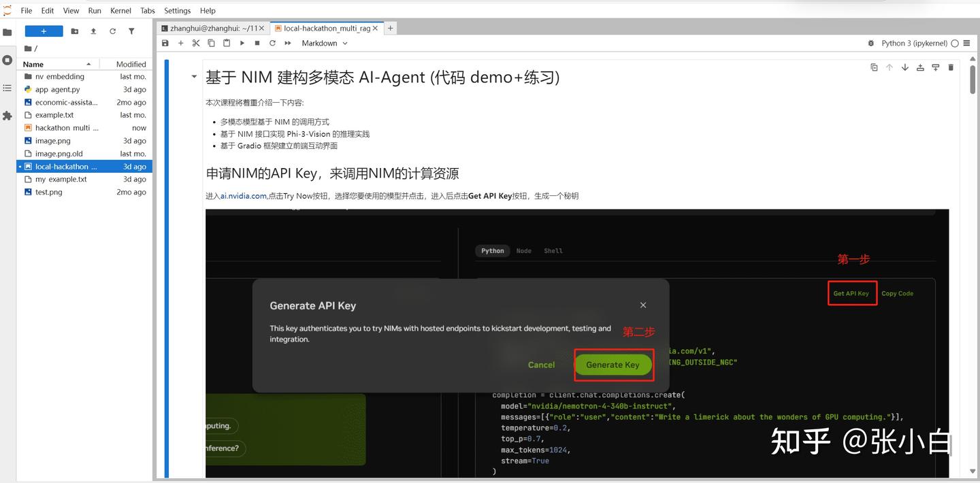Paste cell using the clipboard icon

227,43
